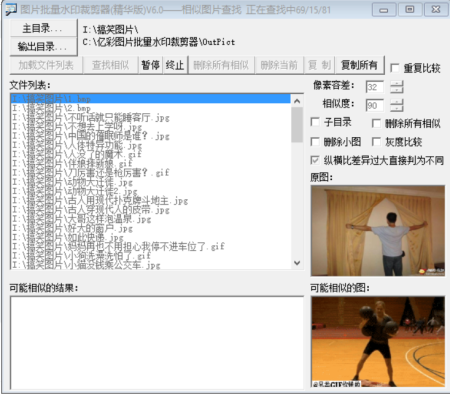Click the file list scroll down arrow
This screenshot has height=395, width=450.
pos(297,263)
